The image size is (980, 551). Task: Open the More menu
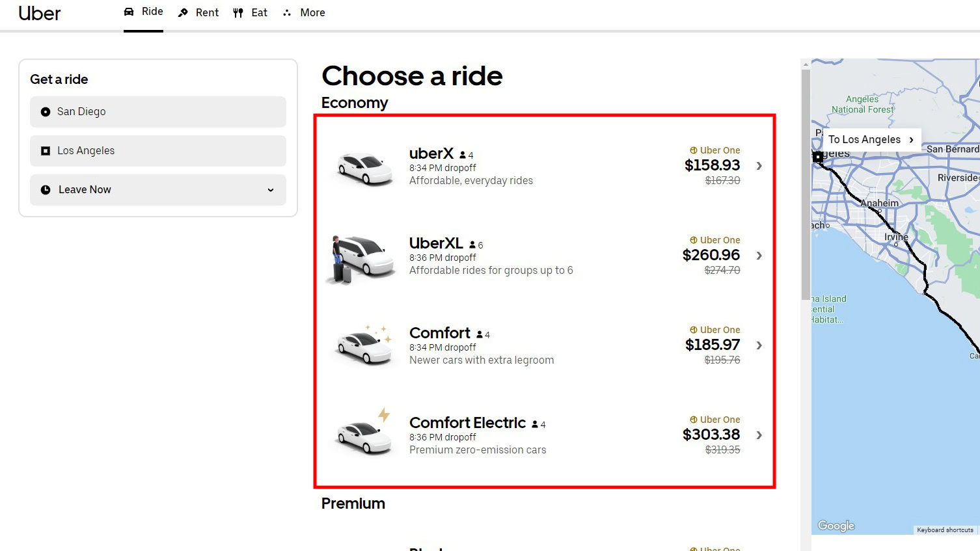click(305, 12)
